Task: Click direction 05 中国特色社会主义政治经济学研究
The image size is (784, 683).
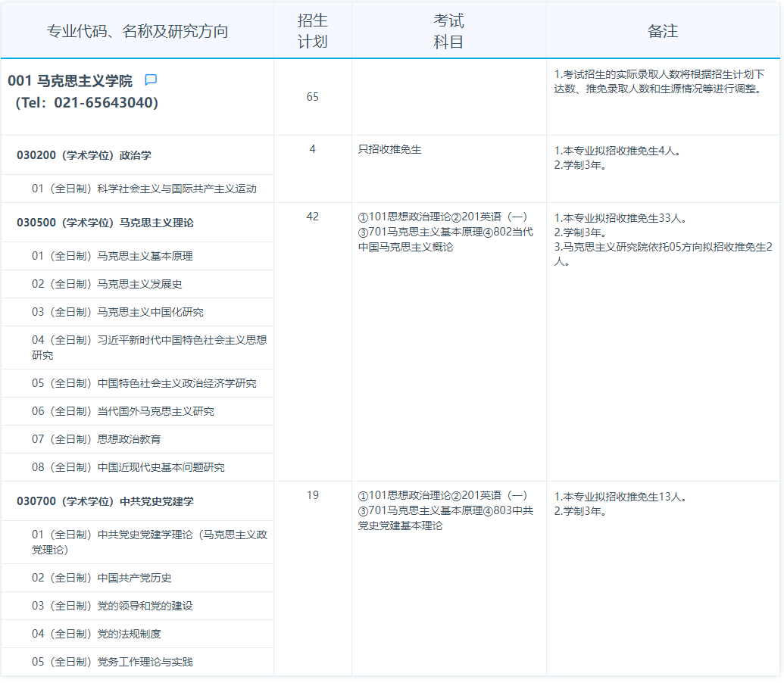Action: pos(144,383)
